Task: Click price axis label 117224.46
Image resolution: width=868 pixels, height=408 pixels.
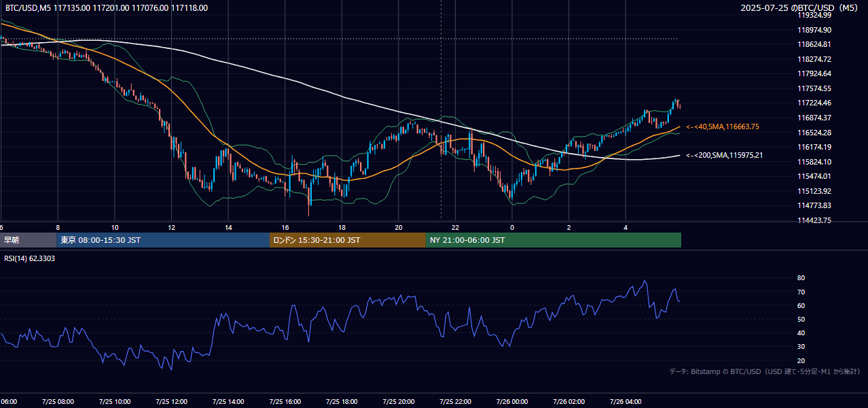Action: [814, 103]
